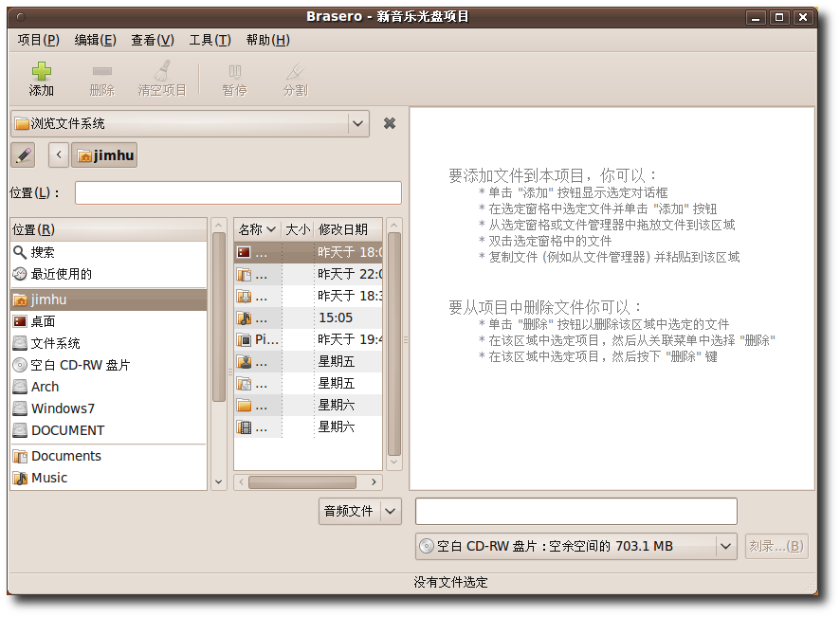Select Music bookmark in sidebar
Screen dimensions: 840x617
point(108,478)
